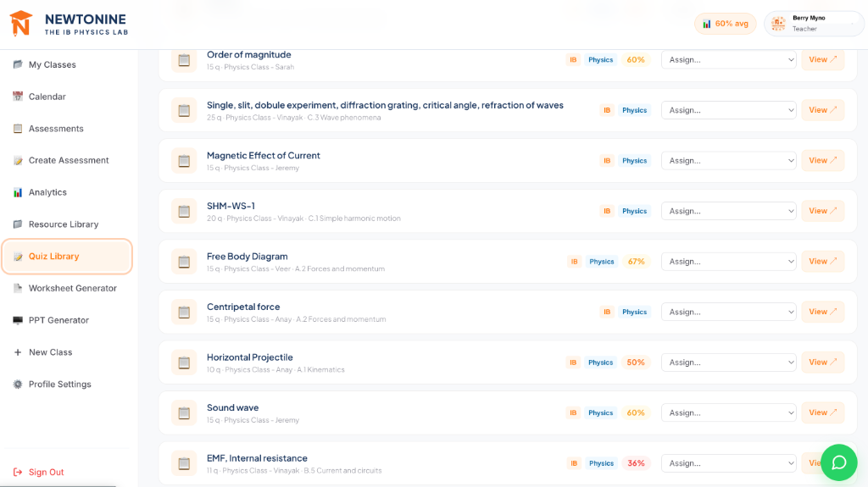868x487 pixels.
Task: Click the quiz icon for Free Body Diagram
Action: point(184,261)
